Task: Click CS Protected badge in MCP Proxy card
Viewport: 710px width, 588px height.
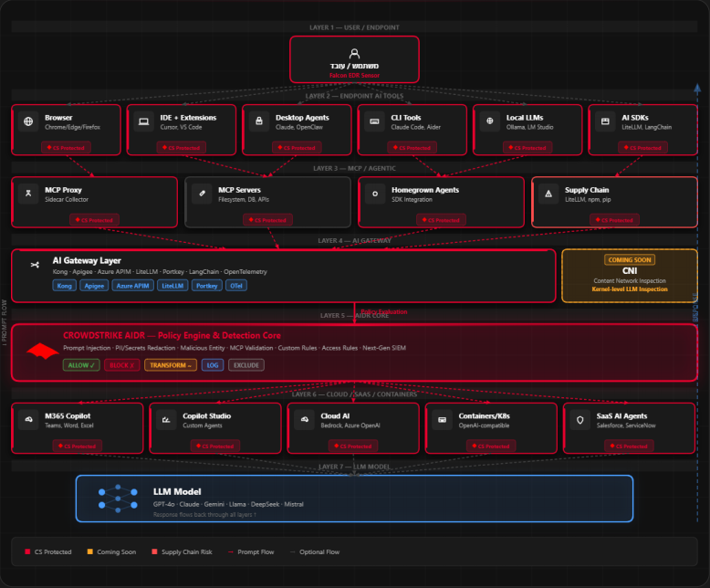Action: point(95,220)
